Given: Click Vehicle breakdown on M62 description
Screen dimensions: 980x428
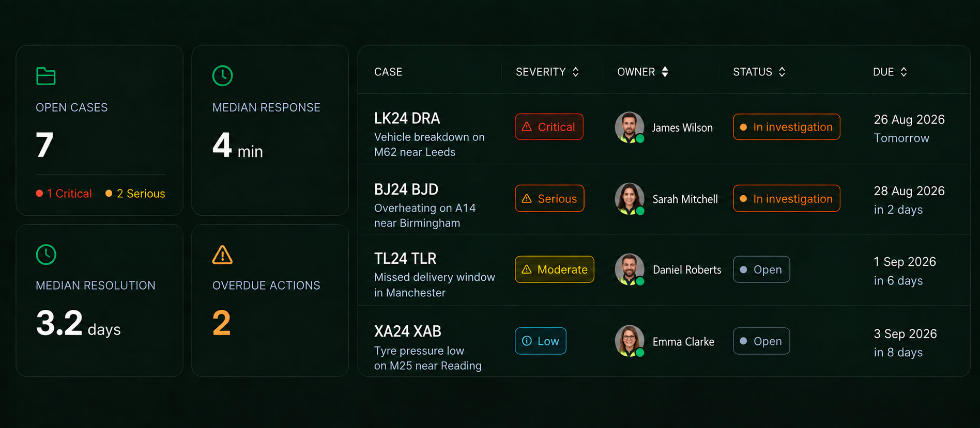Looking at the screenshot, I should (x=430, y=145).
